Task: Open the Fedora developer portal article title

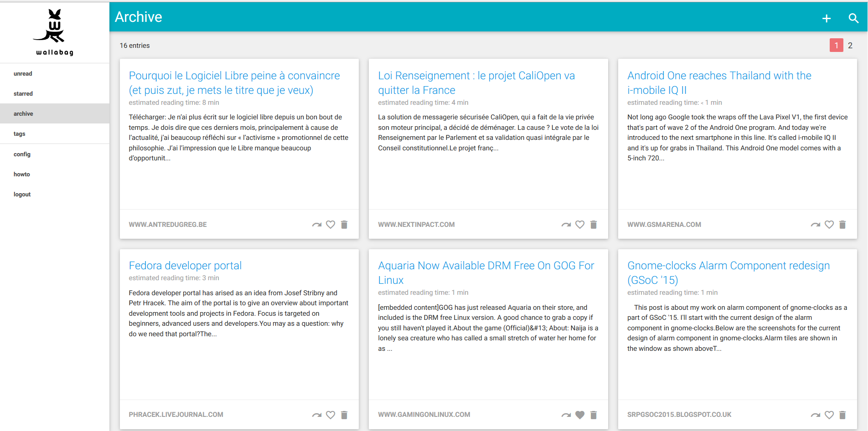Action: coord(185,266)
